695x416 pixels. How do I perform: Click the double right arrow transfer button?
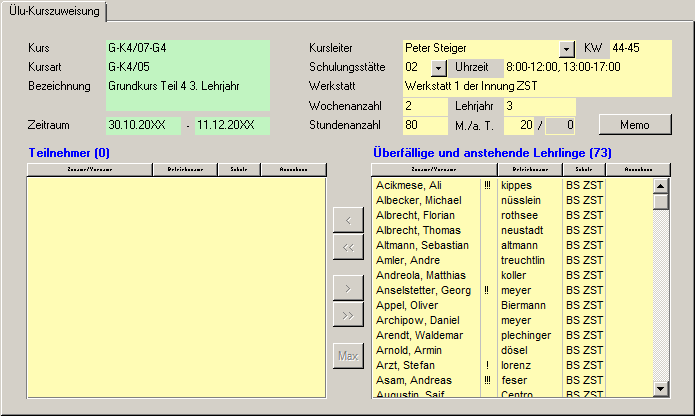347,316
